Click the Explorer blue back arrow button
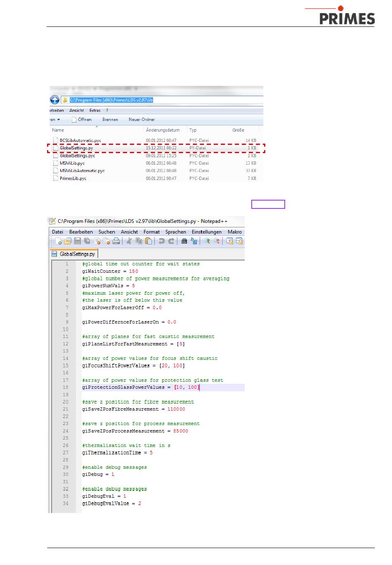Viewport: 392px width, 565px height. (x=54, y=100)
